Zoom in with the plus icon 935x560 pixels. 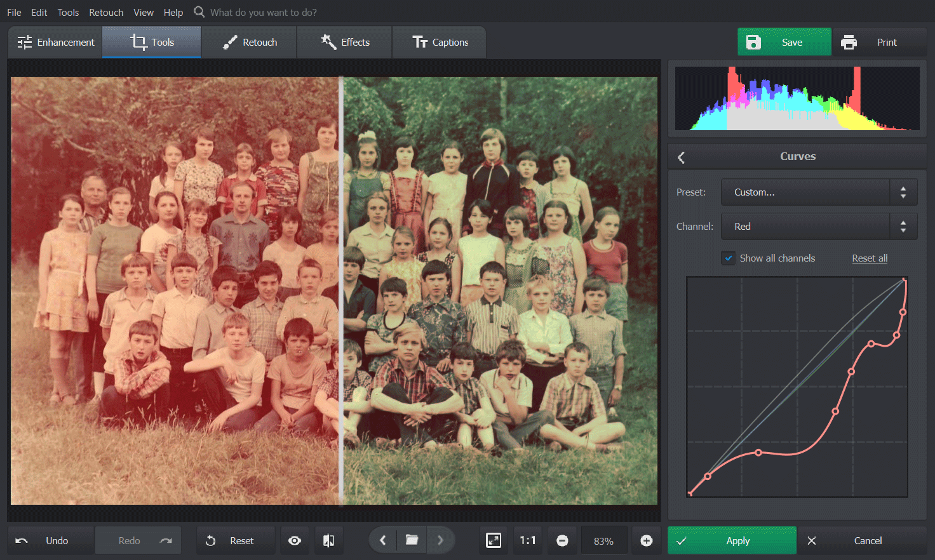pos(646,540)
